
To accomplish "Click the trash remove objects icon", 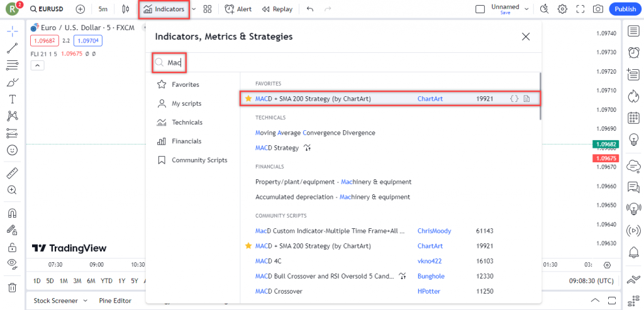I will click(x=13, y=287).
